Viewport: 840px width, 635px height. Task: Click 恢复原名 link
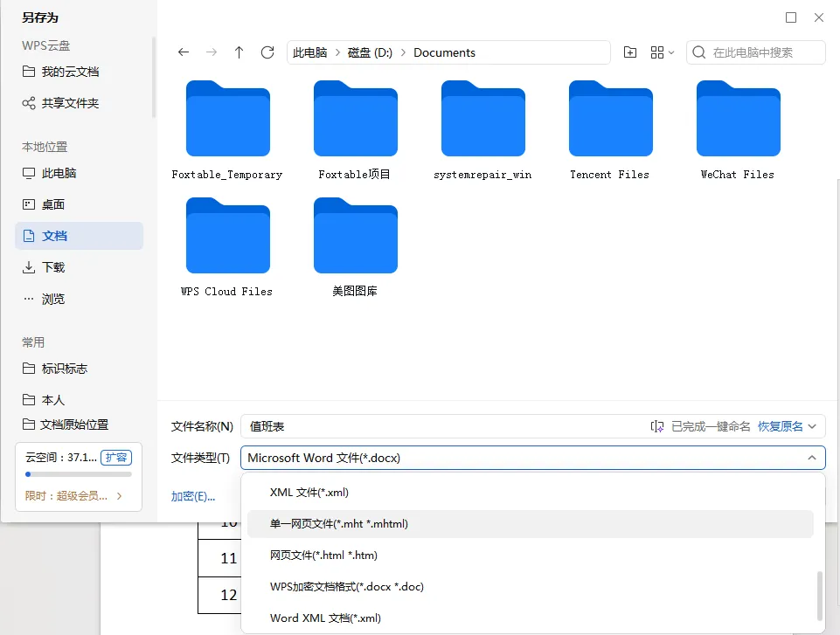(780, 426)
